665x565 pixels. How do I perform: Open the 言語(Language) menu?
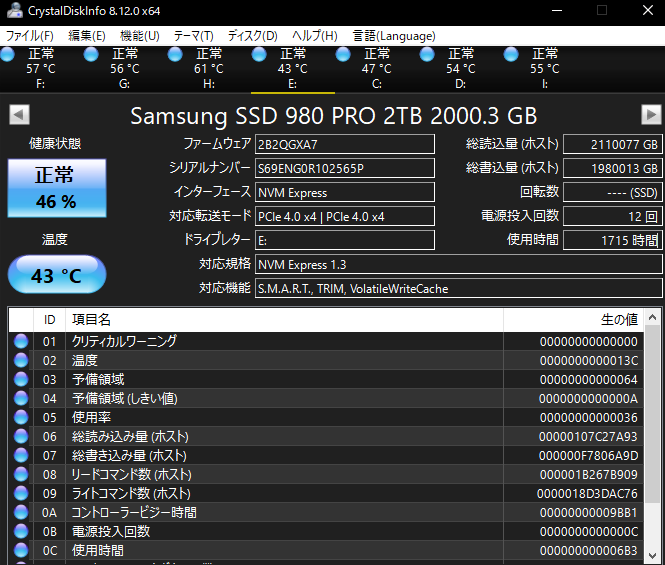click(x=394, y=36)
